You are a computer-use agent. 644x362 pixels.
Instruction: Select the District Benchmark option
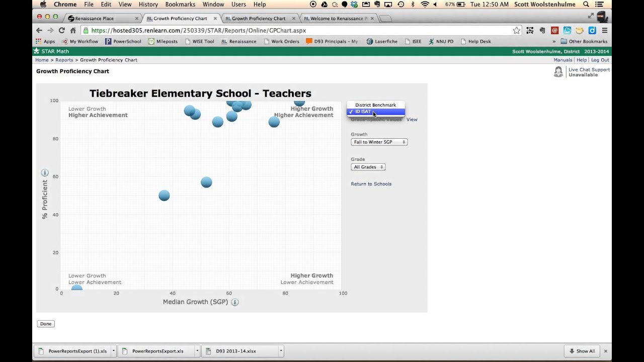point(375,105)
